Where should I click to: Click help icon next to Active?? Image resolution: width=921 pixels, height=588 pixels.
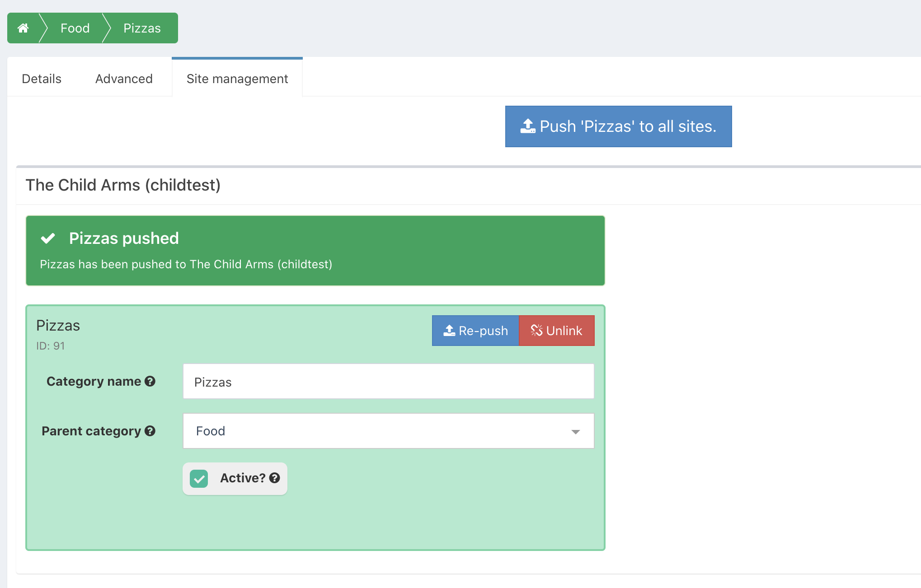click(x=275, y=478)
